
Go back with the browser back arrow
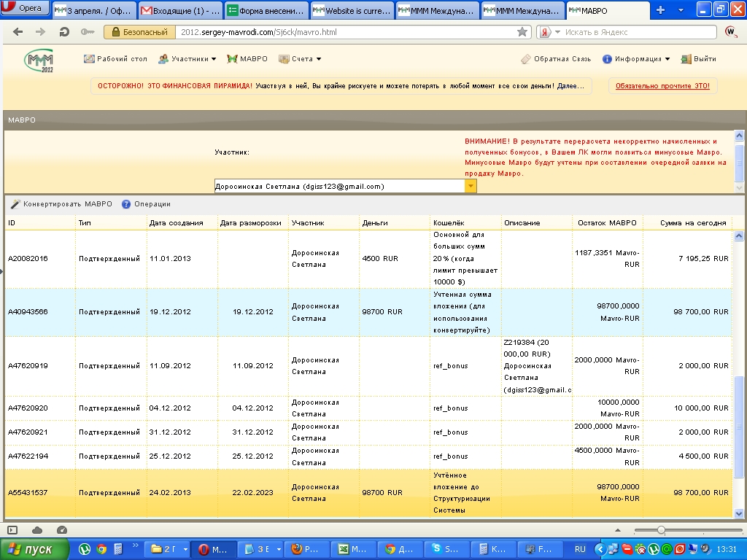pyautogui.click(x=18, y=32)
